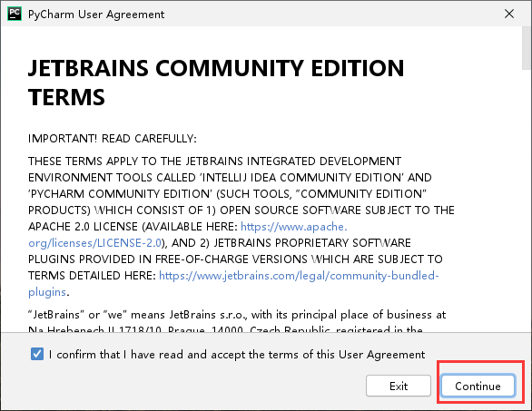The width and height of the screenshot is (532, 411).
Task: Click the 'PyCharm User Agreement' window title
Action: coord(96,15)
